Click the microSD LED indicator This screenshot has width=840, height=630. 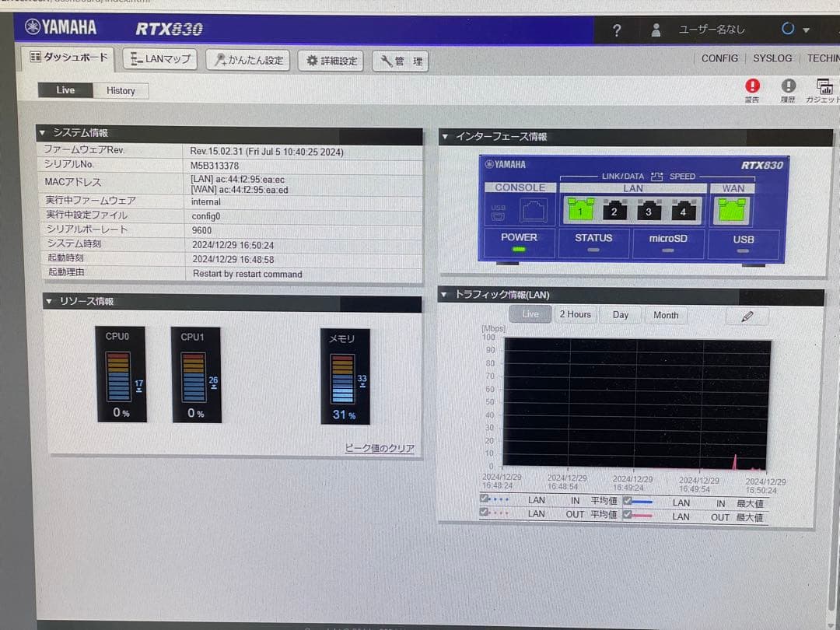(667, 250)
